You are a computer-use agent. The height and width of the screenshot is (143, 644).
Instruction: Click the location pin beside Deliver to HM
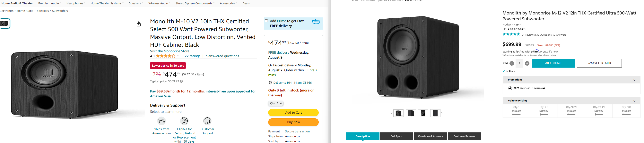270,83
